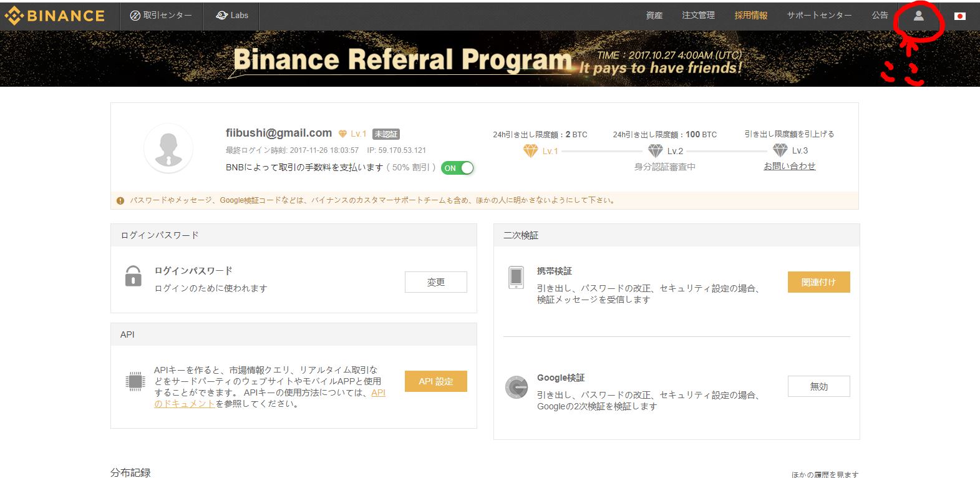Screen dimensions: 980x478
Task: Open 資産 in the top navigation
Action: [x=654, y=16]
